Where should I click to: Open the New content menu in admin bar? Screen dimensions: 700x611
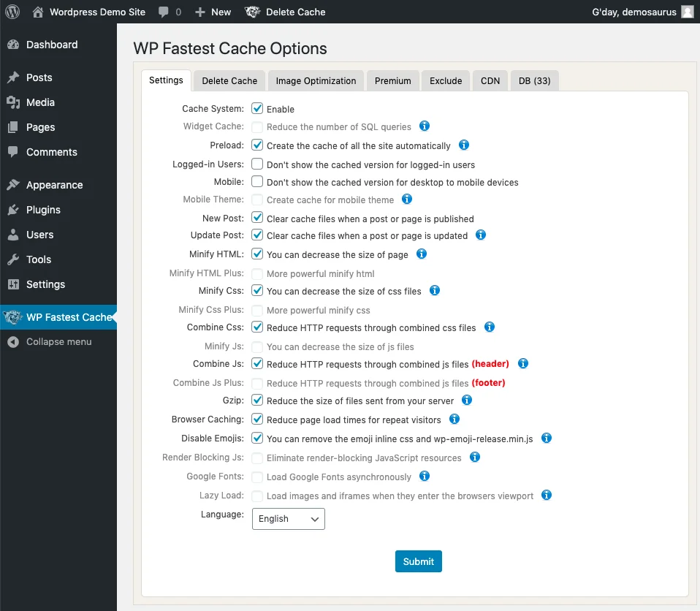coord(213,12)
